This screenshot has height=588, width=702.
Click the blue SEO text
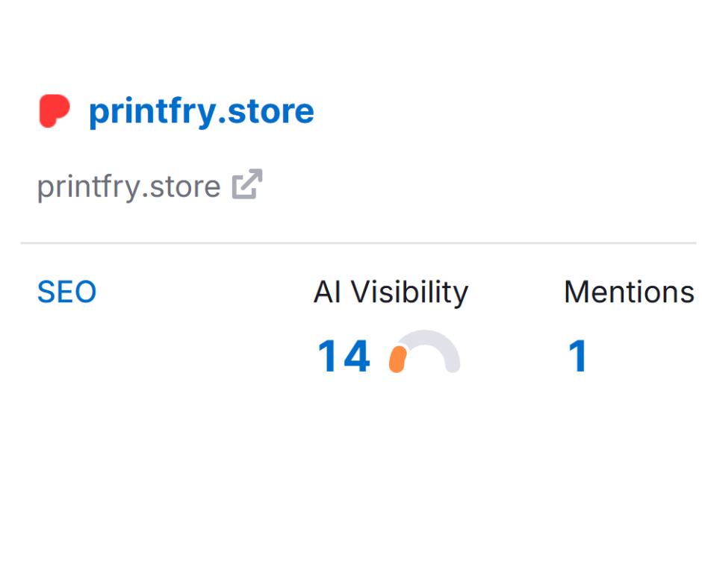pyautogui.click(x=66, y=293)
